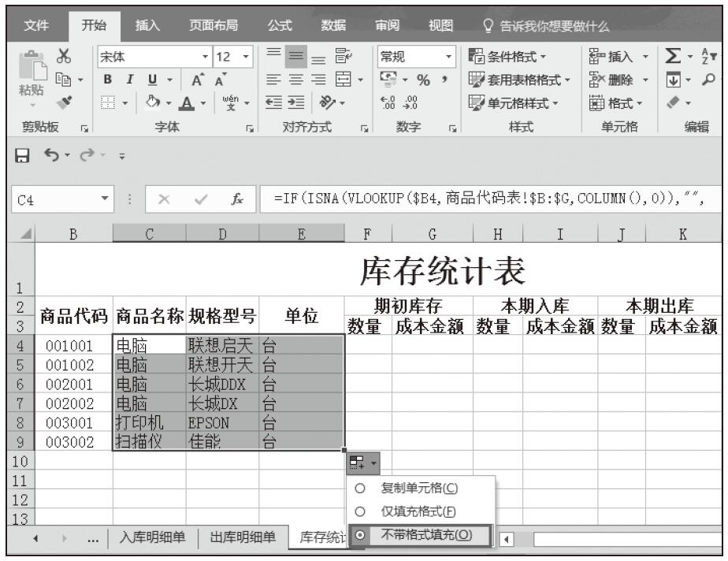Expand the number format 常规 dropdown
This screenshot has width=728, height=561.
click(451, 58)
